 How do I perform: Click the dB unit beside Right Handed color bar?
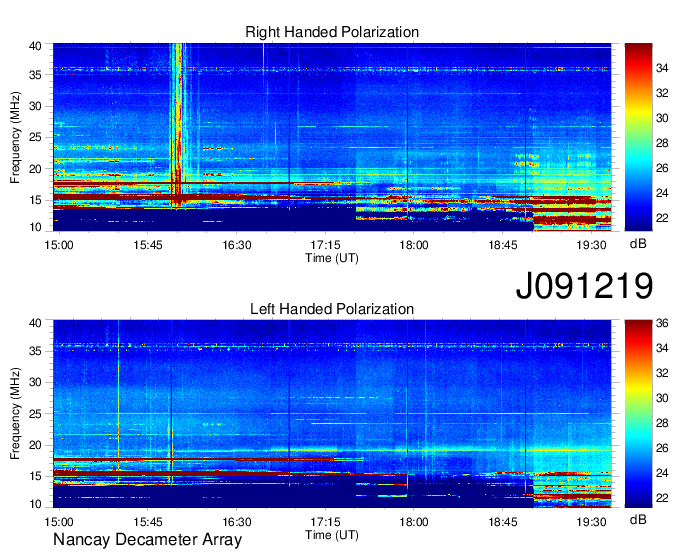point(638,244)
